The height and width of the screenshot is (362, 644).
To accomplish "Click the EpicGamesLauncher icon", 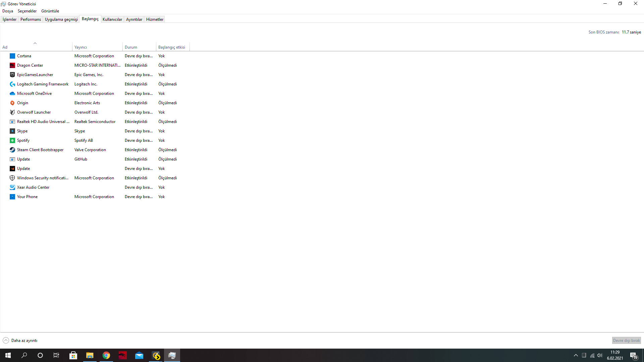I will 12,75.
